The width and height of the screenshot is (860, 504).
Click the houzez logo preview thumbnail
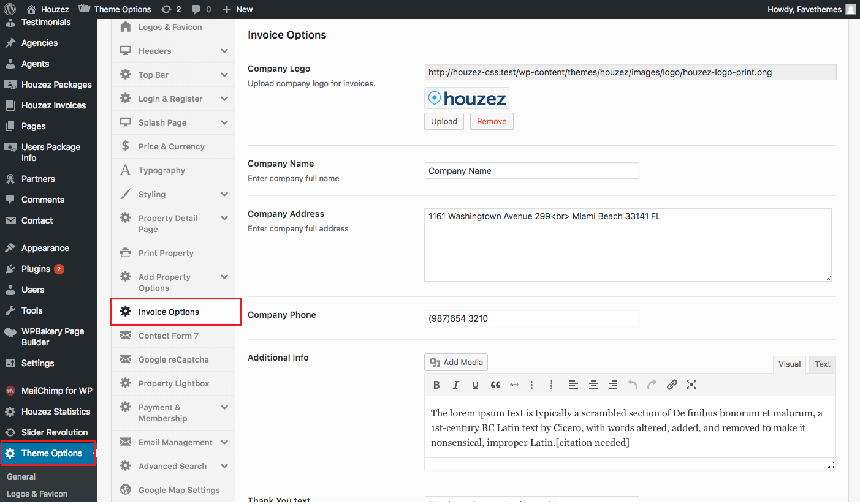tap(466, 98)
